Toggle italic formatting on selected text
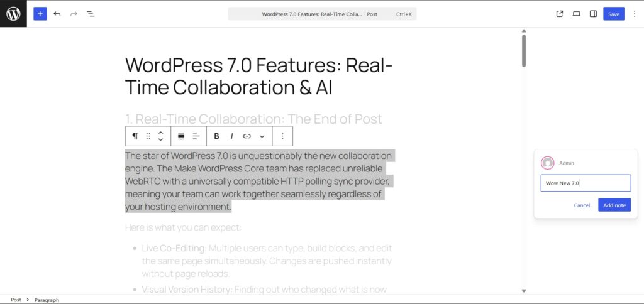 (232, 136)
